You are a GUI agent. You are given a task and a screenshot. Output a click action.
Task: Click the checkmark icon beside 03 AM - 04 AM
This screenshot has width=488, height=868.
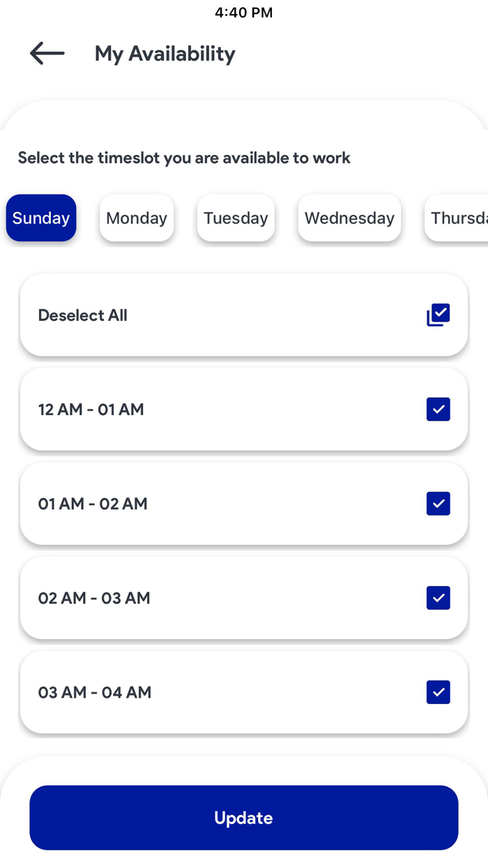pyautogui.click(x=438, y=692)
